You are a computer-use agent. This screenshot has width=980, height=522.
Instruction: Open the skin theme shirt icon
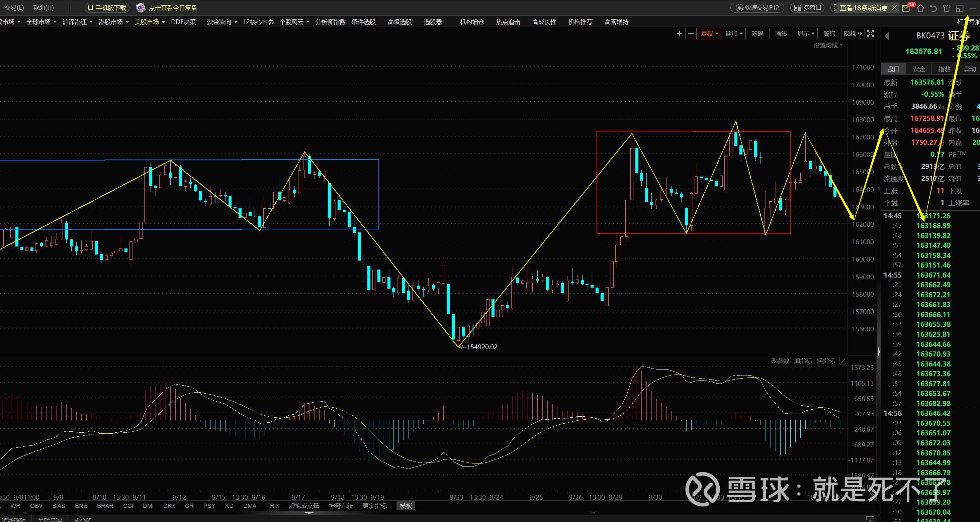pos(947,8)
